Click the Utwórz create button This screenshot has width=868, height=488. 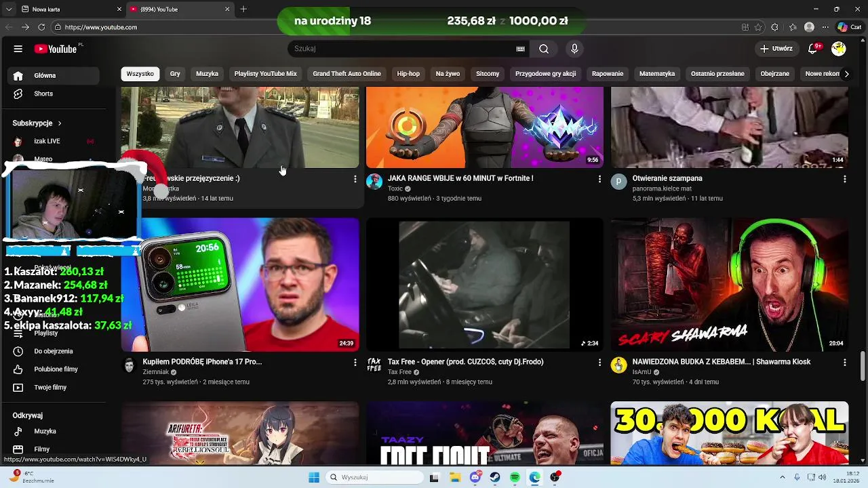tap(776, 49)
